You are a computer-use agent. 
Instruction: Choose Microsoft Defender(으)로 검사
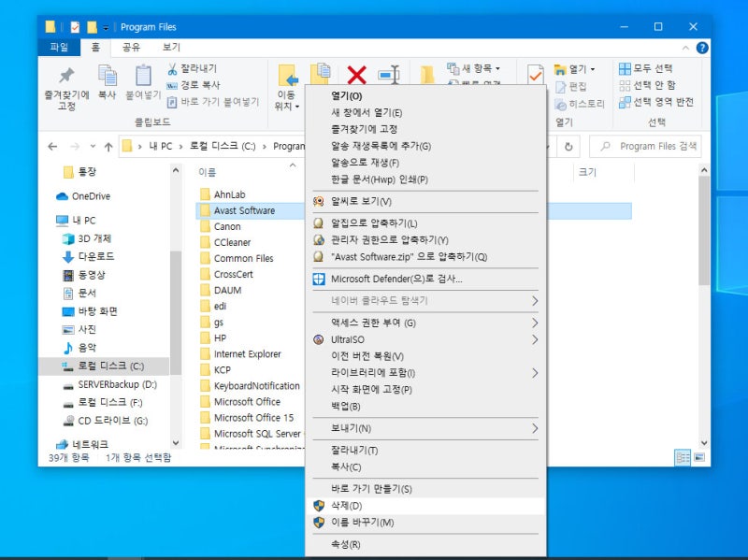425,279
